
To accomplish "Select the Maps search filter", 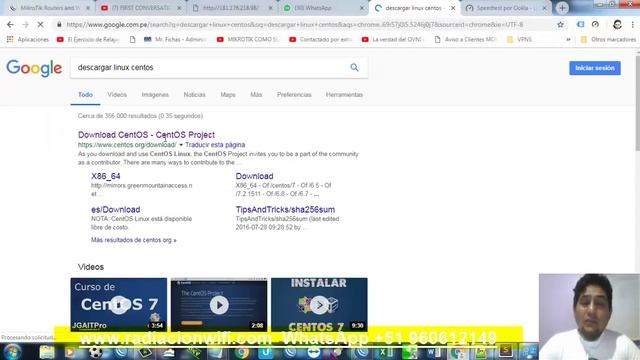I will pyautogui.click(x=228, y=95).
